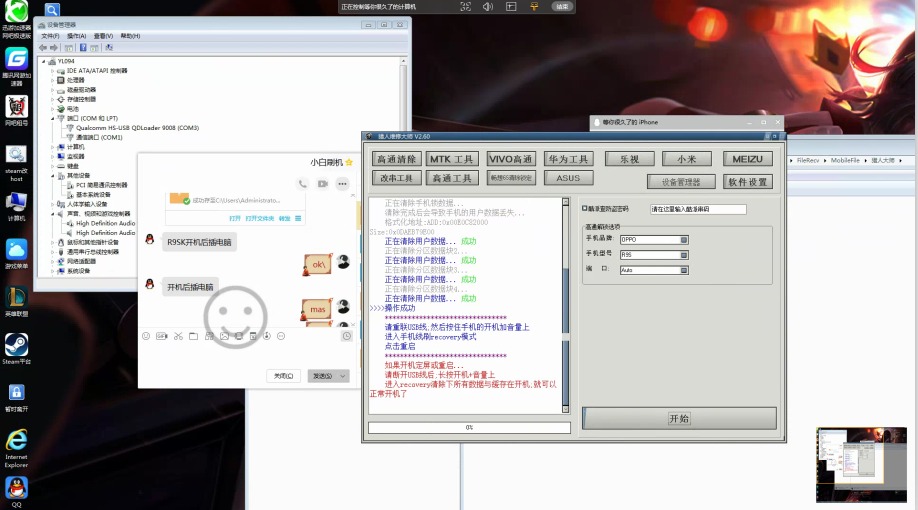Click the 软件设置 button
This screenshot has width=918, height=510.
[748, 182]
